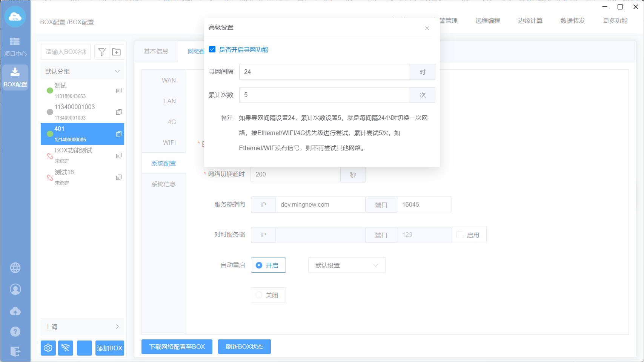Click the 下载网络配置至BOX button

[177, 347]
